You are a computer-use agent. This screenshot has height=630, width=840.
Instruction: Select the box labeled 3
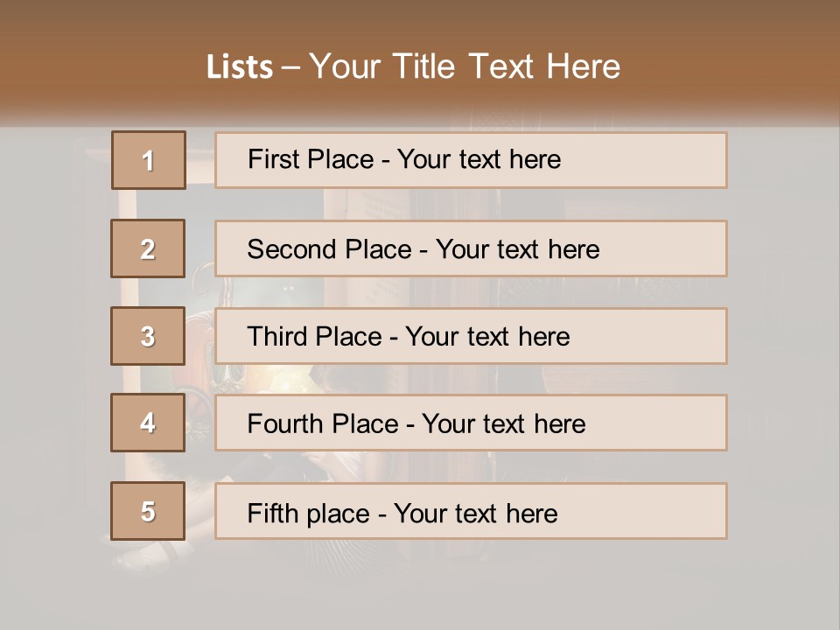point(148,336)
